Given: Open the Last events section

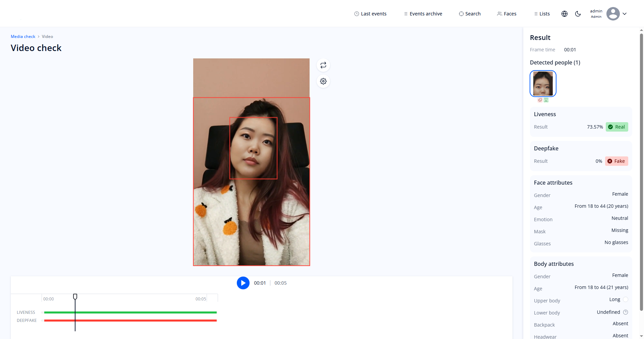Looking at the screenshot, I should 370,13.
